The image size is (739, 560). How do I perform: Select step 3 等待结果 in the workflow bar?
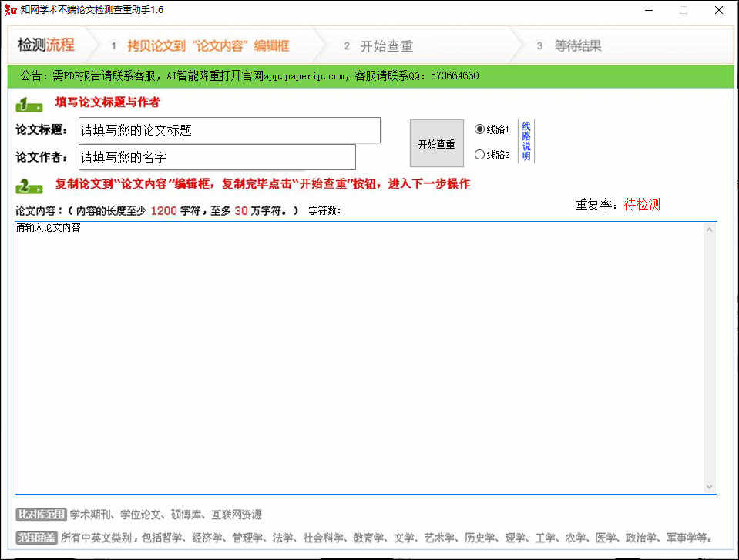(x=569, y=45)
